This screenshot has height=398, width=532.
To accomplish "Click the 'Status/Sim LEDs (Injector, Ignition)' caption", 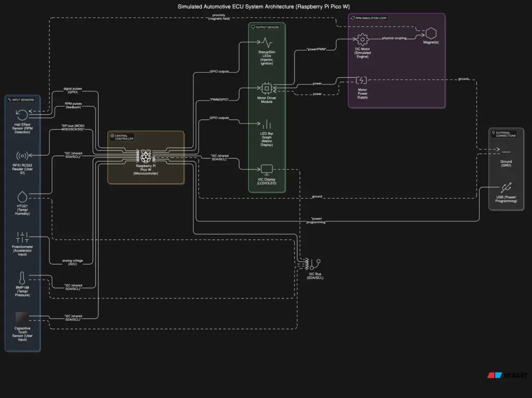I will (x=267, y=58).
